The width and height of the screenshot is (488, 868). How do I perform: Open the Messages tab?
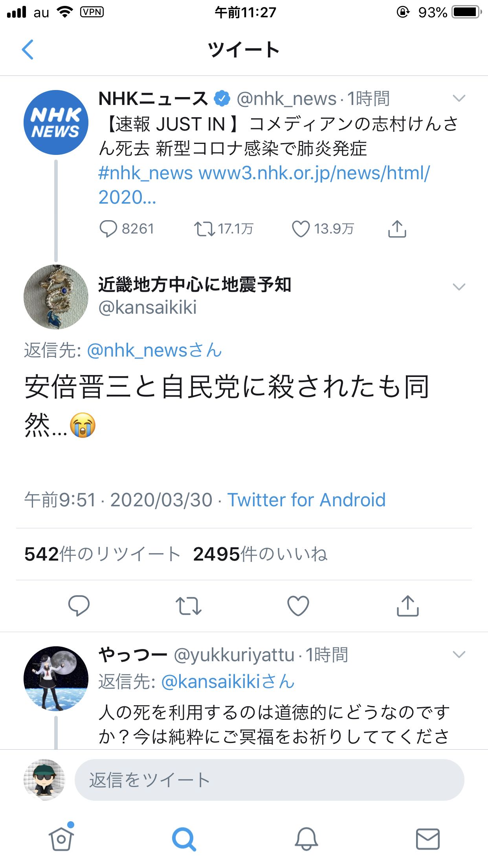pos(427,839)
